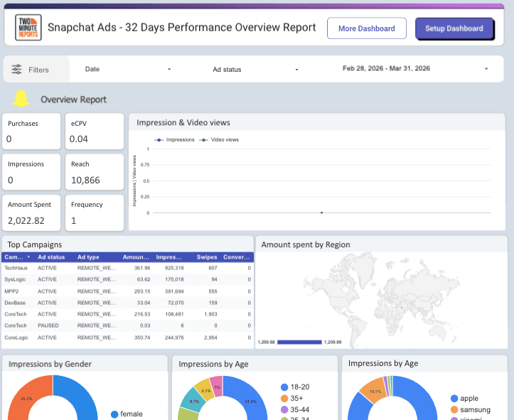Click the Setup Dashboard button

[454, 28]
